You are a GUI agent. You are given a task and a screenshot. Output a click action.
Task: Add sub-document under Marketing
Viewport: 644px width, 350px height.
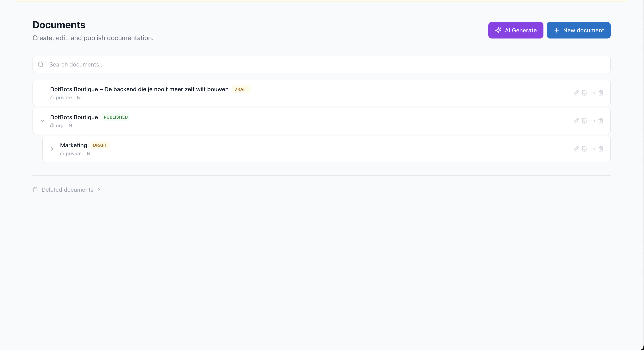[x=584, y=149]
